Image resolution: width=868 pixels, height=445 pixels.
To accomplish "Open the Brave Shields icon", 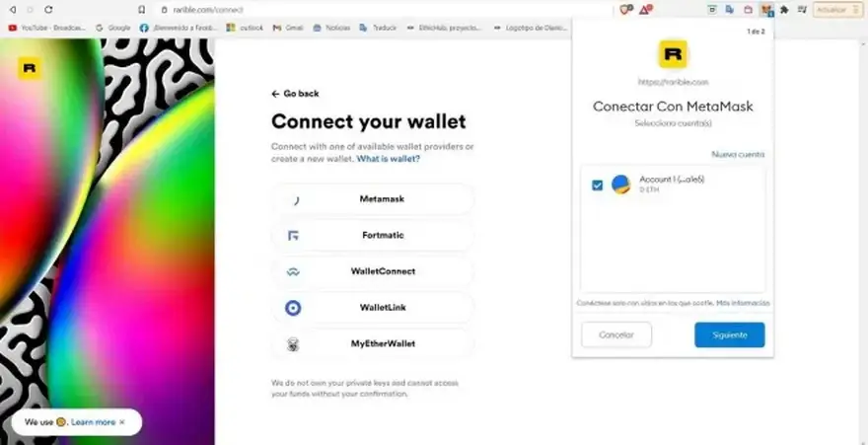I will tap(625, 10).
